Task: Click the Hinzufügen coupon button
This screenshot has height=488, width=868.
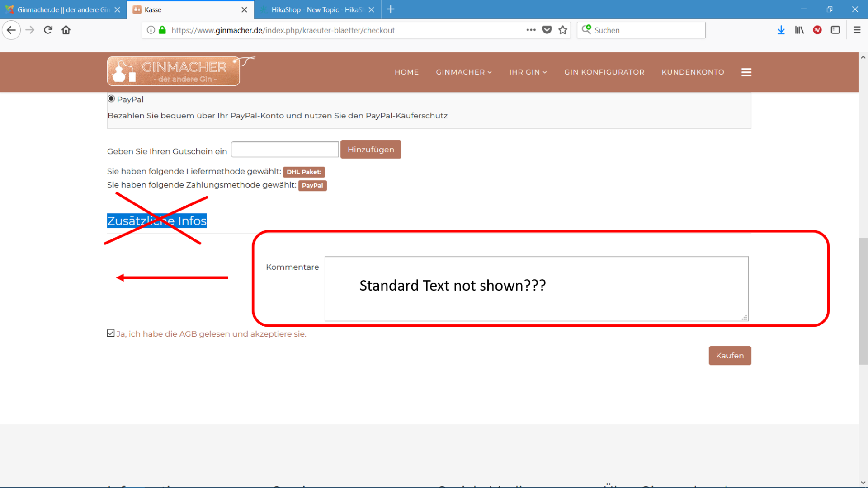Action: tap(370, 150)
